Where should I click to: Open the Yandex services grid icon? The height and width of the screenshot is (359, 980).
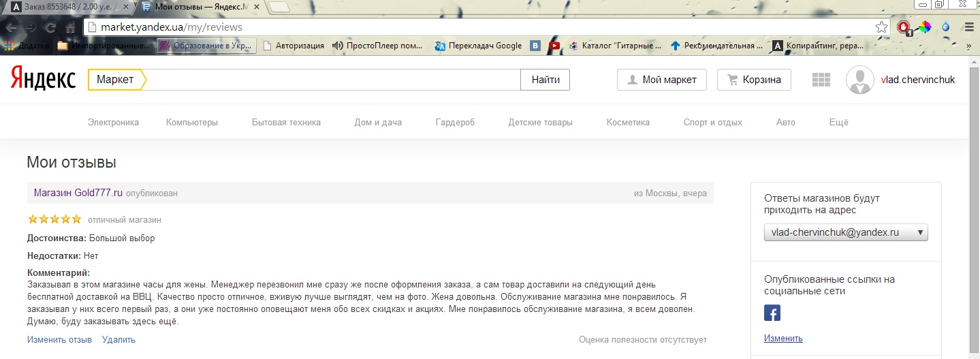[821, 80]
